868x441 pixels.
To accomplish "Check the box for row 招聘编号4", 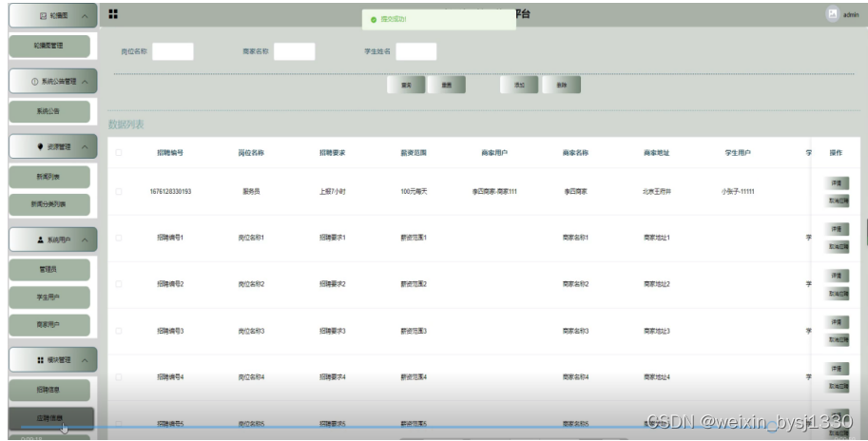I will tap(119, 376).
